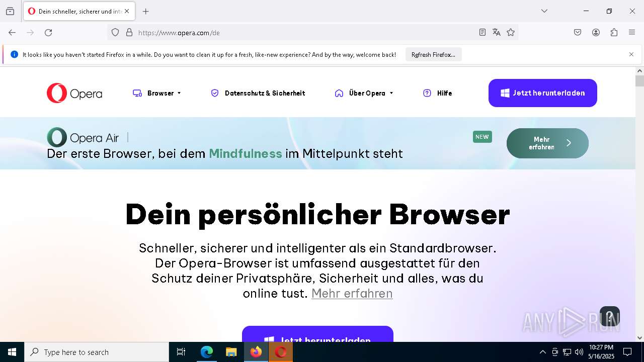This screenshot has width=644, height=362.
Task: Open the Hilfe menu item
Action: [x=438, y=93]
